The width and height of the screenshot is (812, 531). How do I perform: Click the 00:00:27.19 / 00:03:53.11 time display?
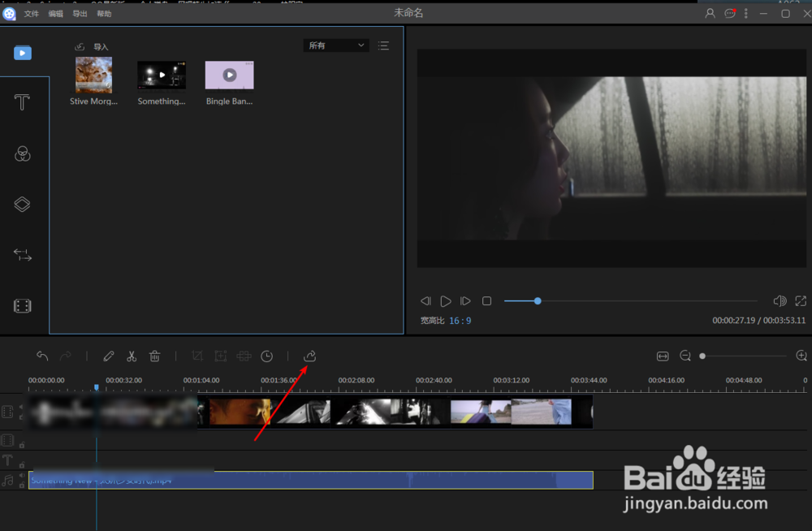coord(758,321)
